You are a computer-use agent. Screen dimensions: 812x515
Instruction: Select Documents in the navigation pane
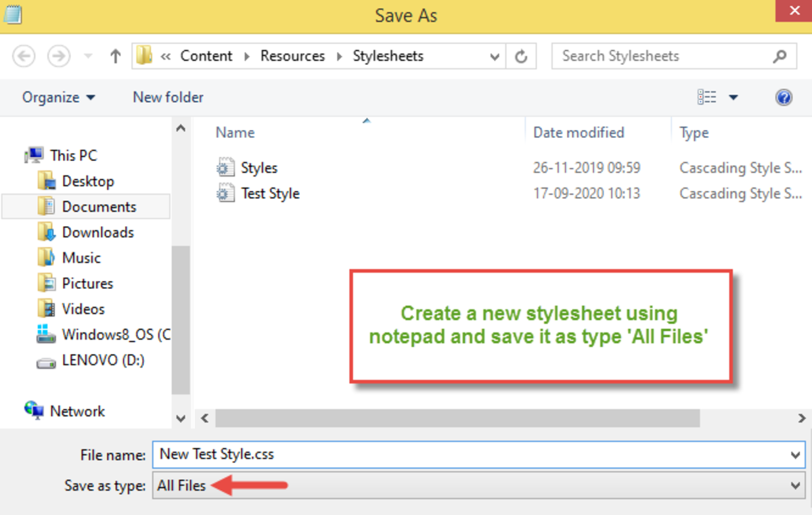(x=99, y=207)
